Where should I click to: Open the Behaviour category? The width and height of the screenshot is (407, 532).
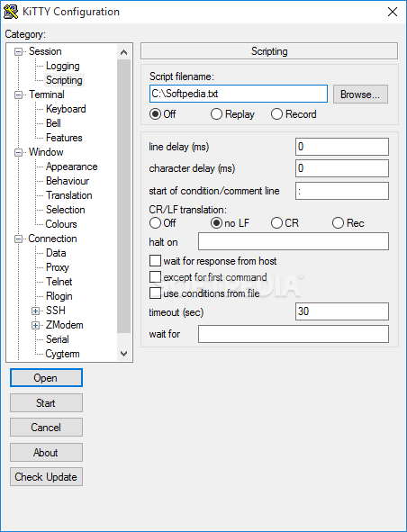[68, 181]
